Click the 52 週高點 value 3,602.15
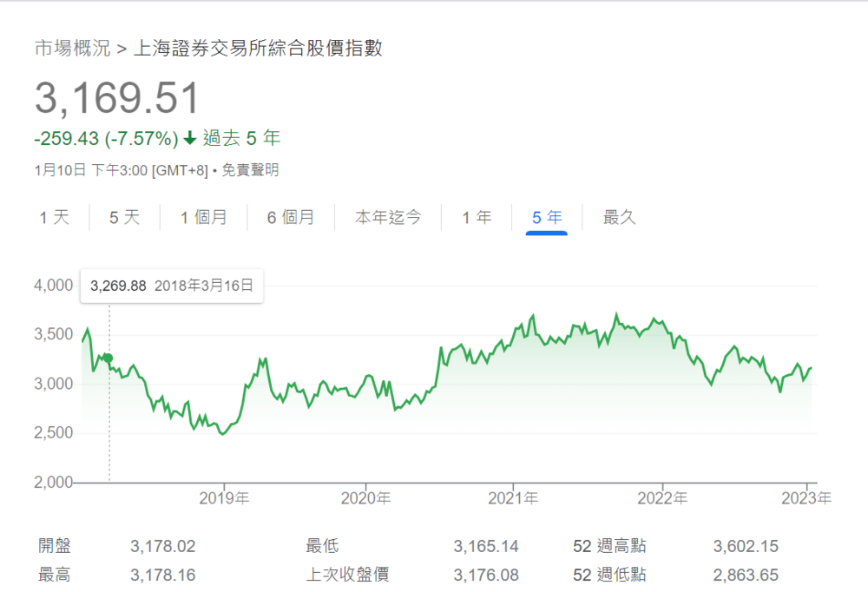The height and width of the screenshot is (592, 868). click(746, 547)
